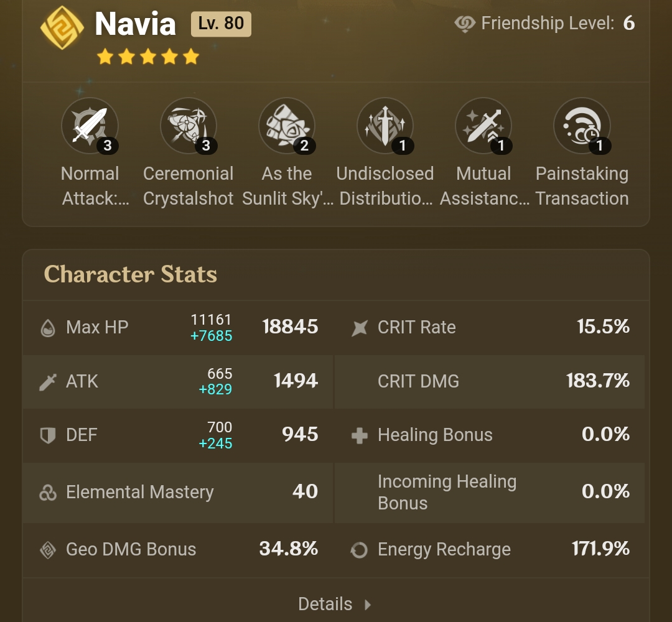Click the As the Sunlit Sky's talent icon

(x=286, y=125)
